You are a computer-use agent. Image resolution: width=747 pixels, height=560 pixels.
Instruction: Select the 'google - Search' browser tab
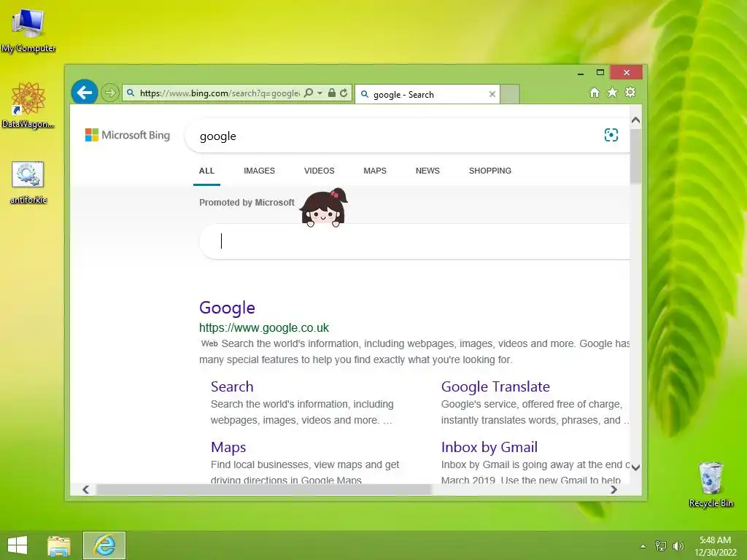coord(427,94)
